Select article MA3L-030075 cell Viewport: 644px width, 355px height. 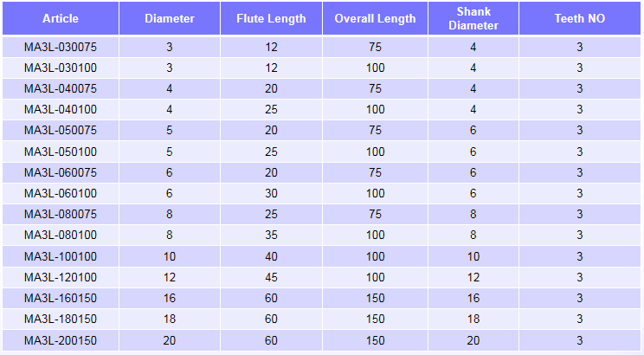[61, 47]
